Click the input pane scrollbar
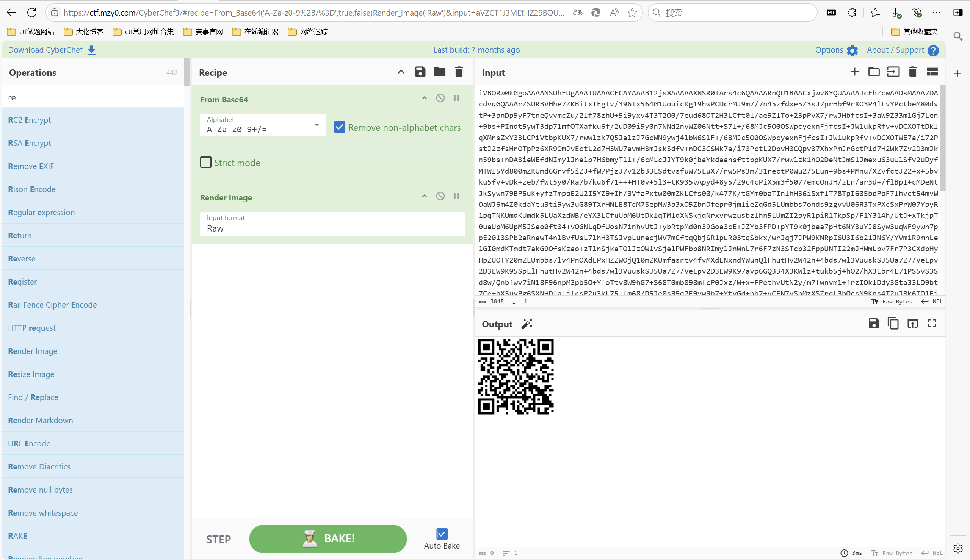This screenshot has width=970, height=560. (942, 138)
